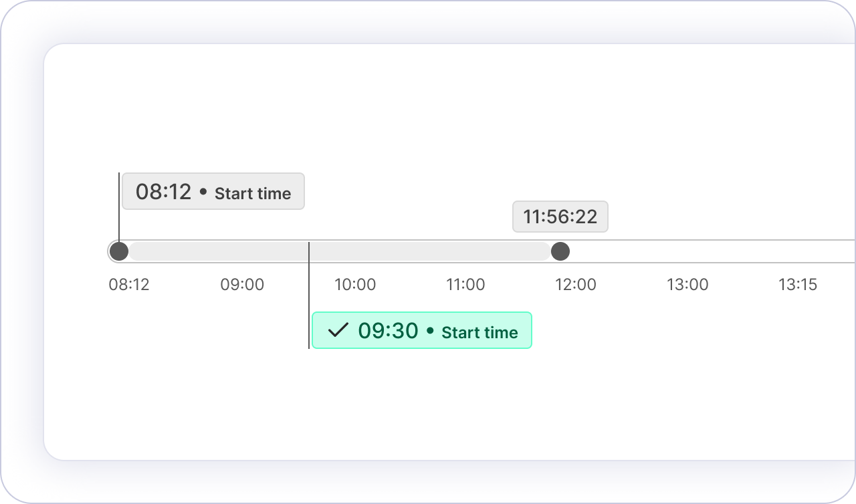Select the 09:00 tick label
This screenshot has width=856, height=504.
point(242,285)
